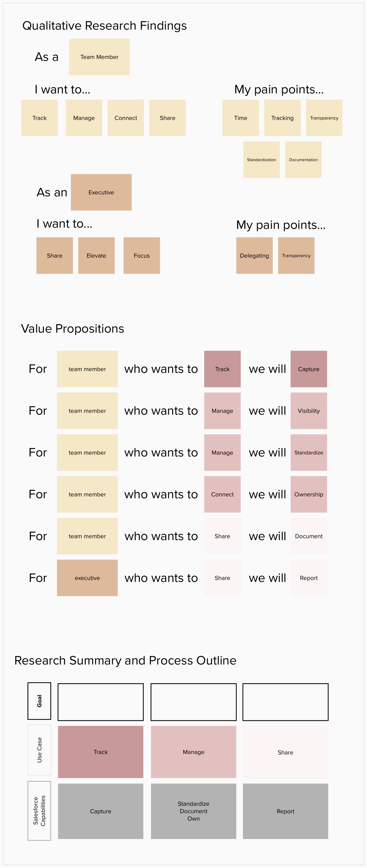This screenshot has width=367, height=868.
Task: Click the lowercase executive sticky note
Action: pyautogui.click(x=87, y=578)
